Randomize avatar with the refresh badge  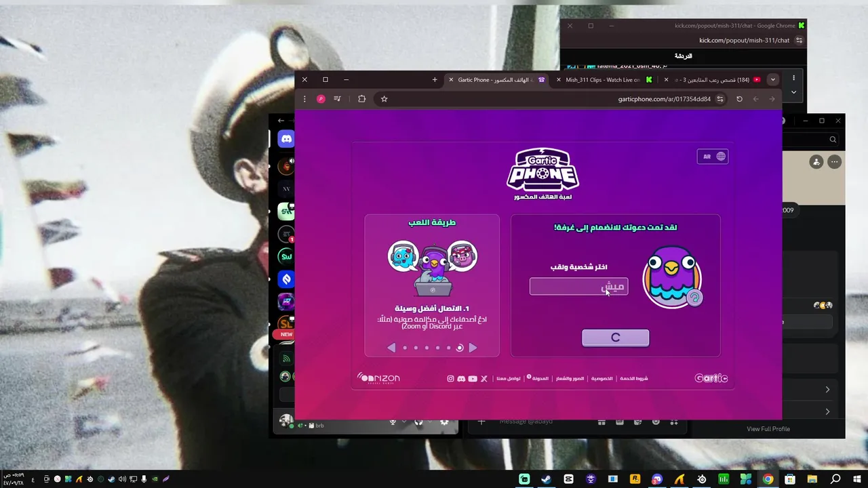tap(694, 298)
